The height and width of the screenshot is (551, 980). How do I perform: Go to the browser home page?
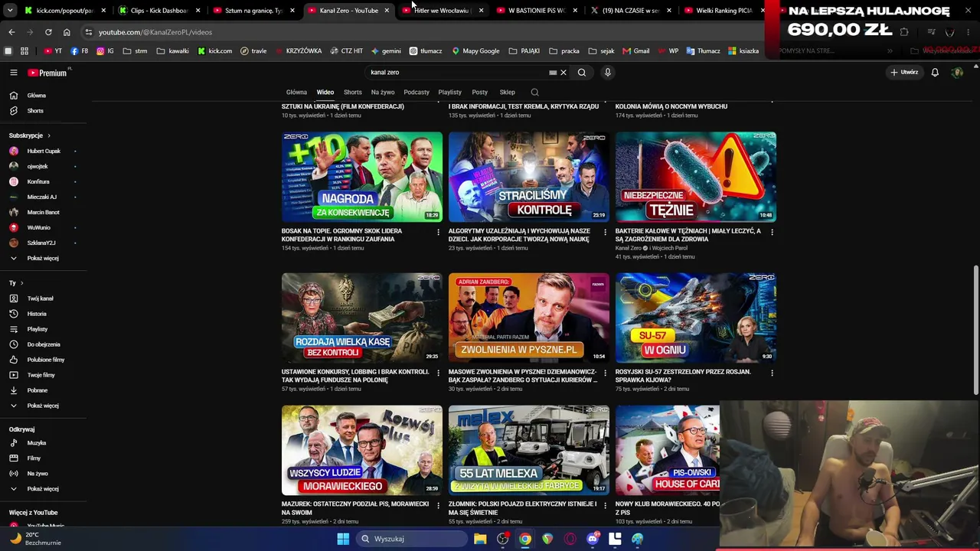67,32
